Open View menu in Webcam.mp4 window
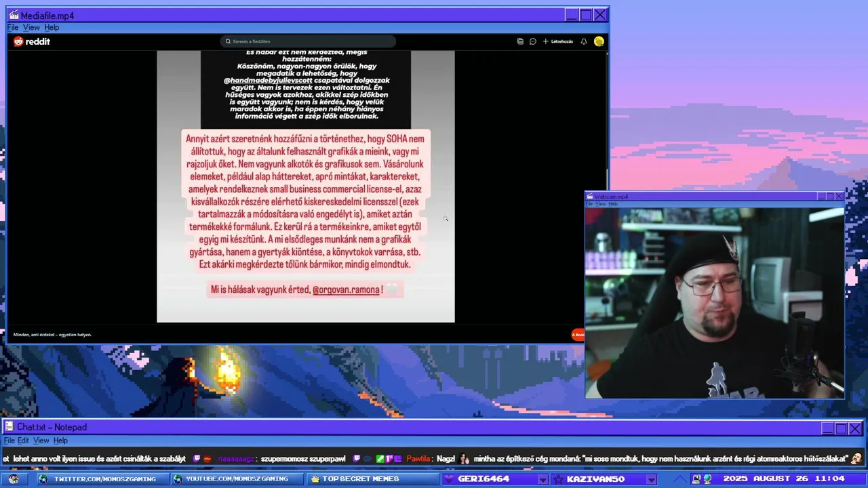 pos(600,204)
